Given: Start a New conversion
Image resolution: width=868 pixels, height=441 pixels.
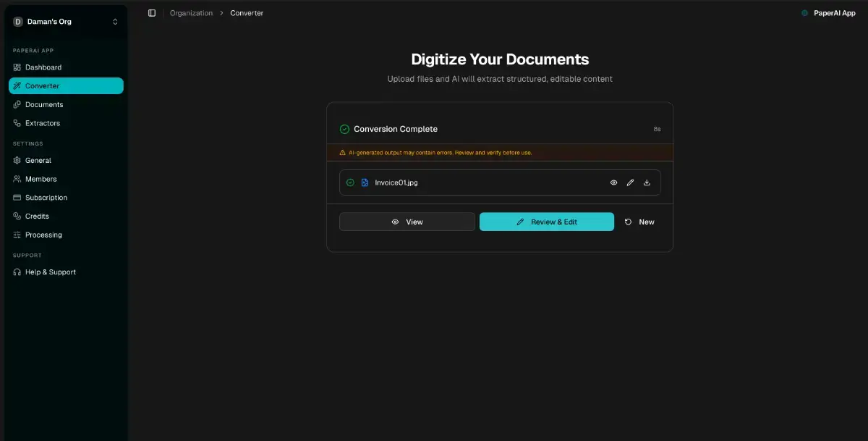Looking at the screenshot, I should pos(639,222).
